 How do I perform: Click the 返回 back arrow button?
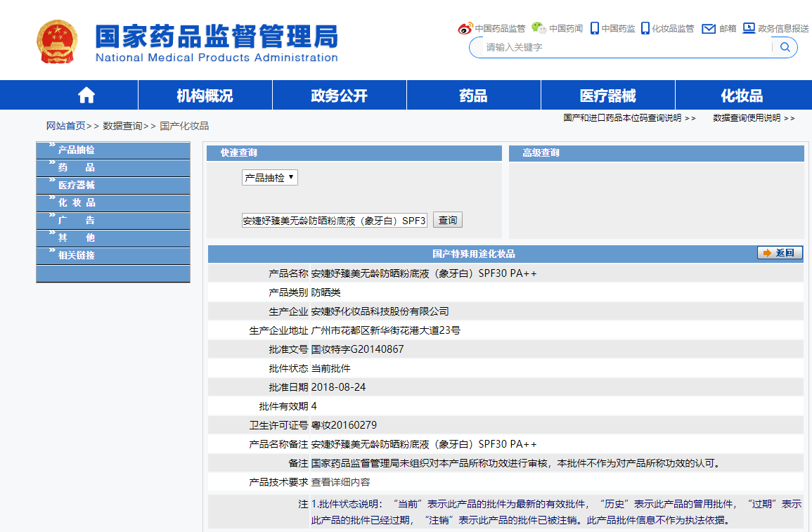pyautogui.click(x=780, y=252)
